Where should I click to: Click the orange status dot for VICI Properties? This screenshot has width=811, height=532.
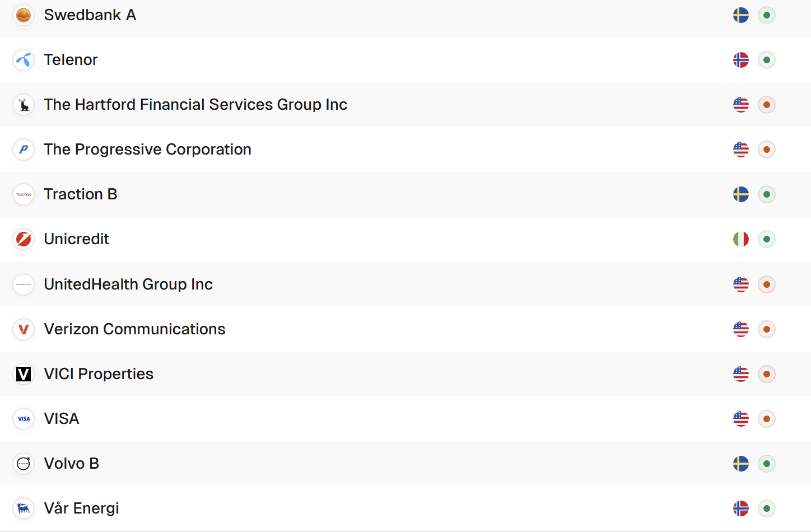(x=767, y=374)
